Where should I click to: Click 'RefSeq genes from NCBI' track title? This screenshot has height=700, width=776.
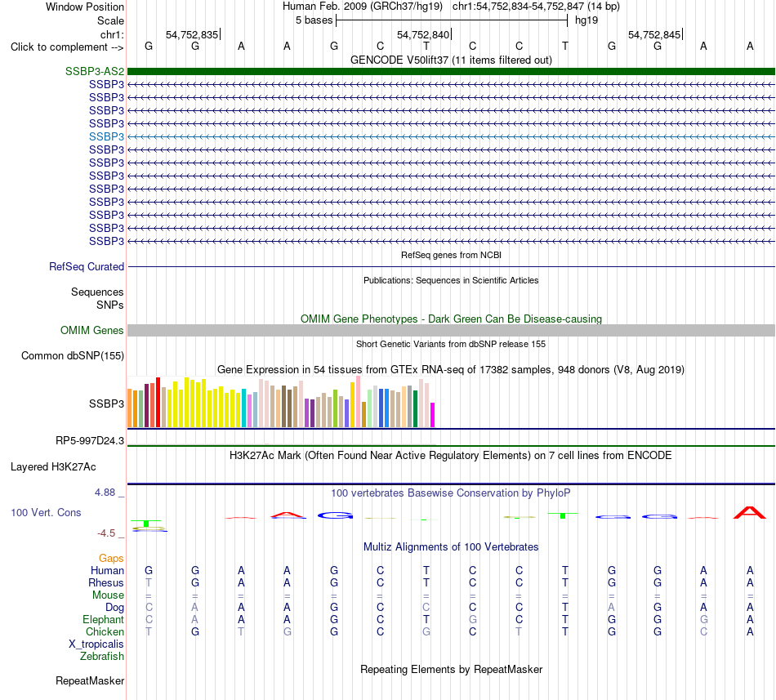point(451,255)
